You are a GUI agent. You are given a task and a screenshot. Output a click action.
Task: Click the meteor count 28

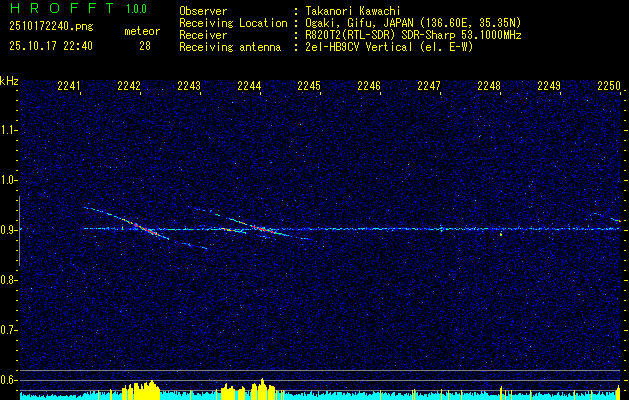coord(145,46)
